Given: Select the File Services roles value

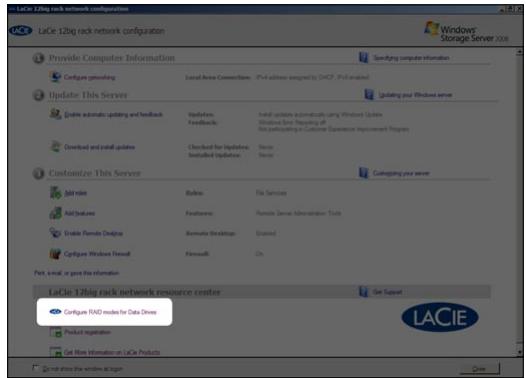Looking at the screenshot, I should 271,193.
